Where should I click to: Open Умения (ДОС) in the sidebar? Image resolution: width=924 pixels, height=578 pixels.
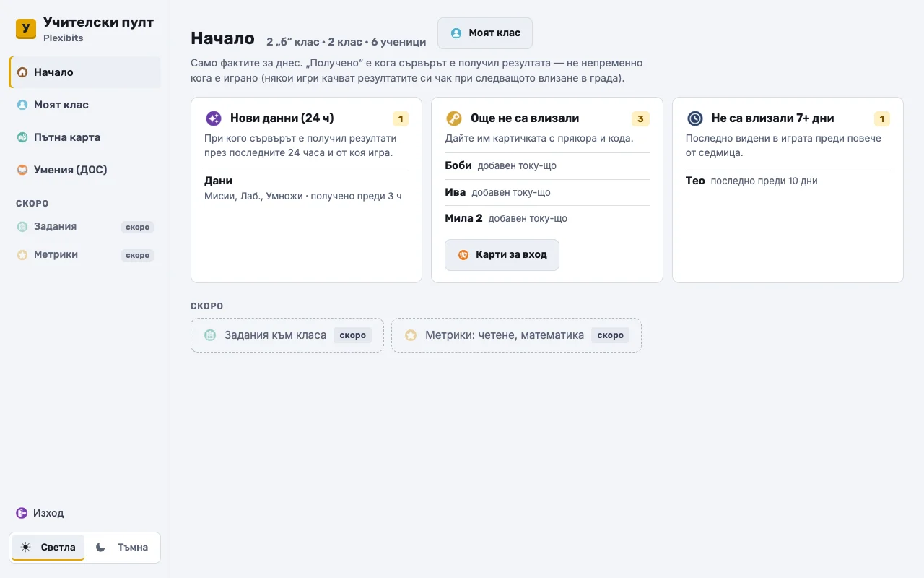85,170
